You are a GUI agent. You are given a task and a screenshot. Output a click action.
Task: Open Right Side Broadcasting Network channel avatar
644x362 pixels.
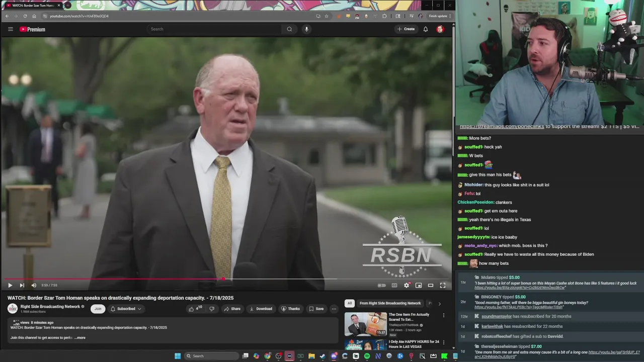[13, 309]
